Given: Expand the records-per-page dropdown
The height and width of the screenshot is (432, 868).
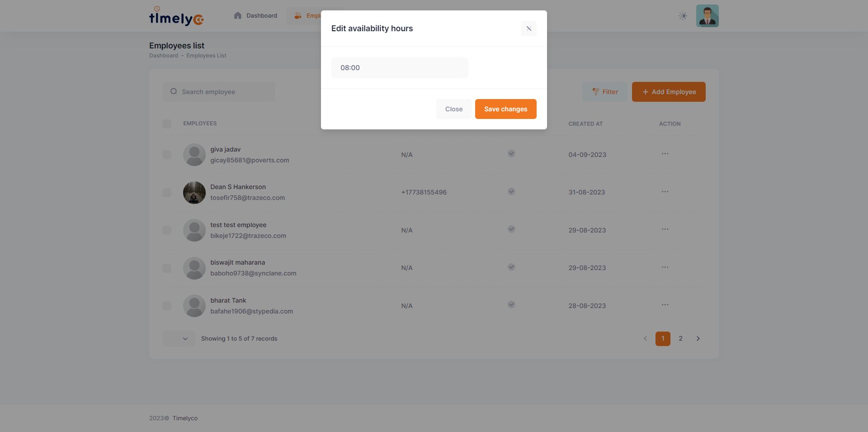Looking at the screenshot, I should pos(179,338).
